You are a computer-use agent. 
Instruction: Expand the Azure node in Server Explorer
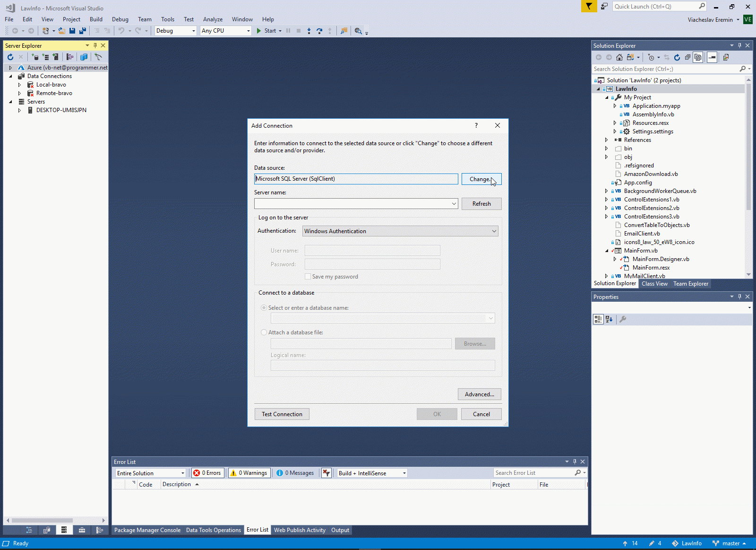(x=10, y=68)
